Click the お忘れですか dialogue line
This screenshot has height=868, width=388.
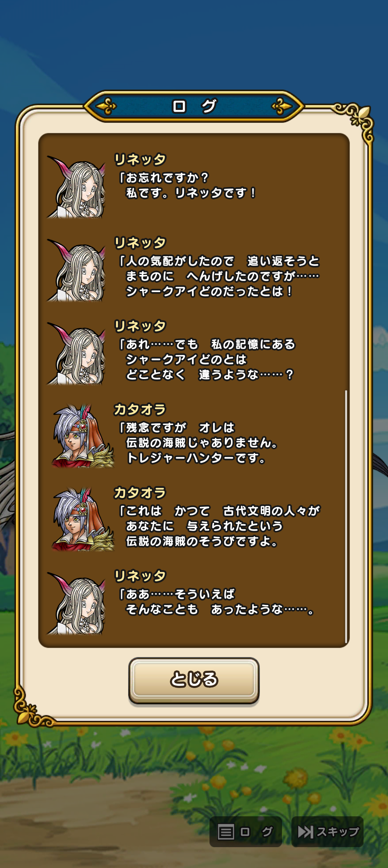[187, 185]
